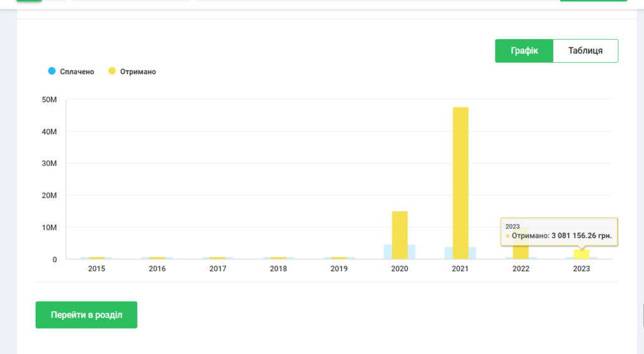Click the 2018 x-axis year label
Screen dimensions: 644x354
coord(279,268)
